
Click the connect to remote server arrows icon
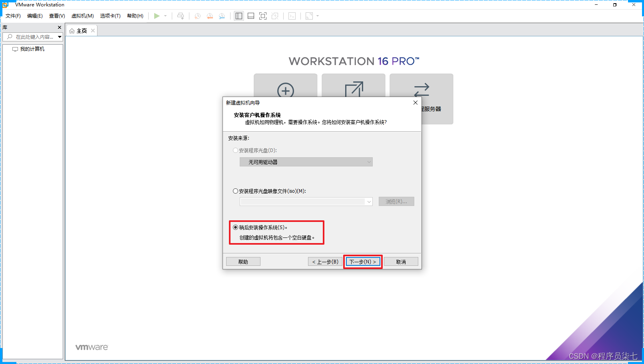pos(421,90)
